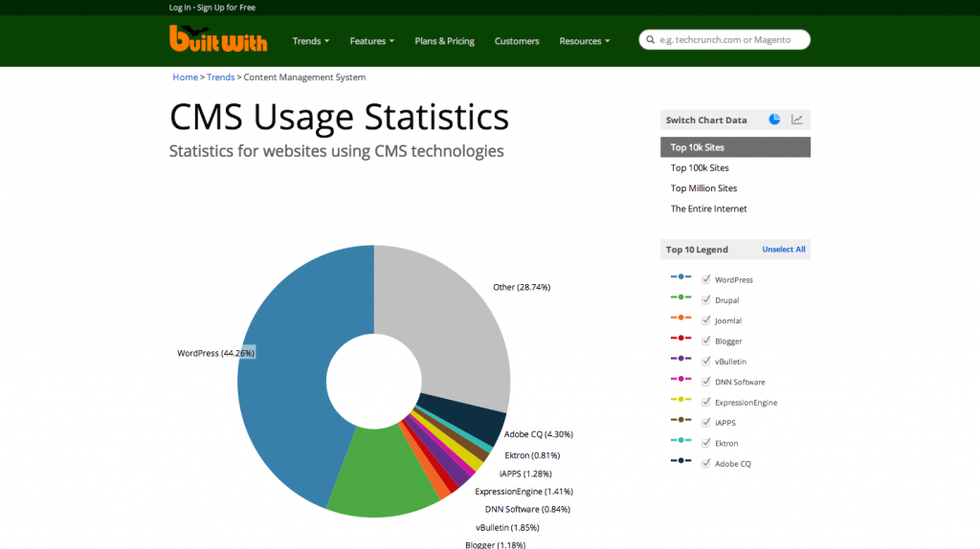Click Ektron teal legend marker
The width and height of the screenshot is (980, 549).
click(680, 440)
